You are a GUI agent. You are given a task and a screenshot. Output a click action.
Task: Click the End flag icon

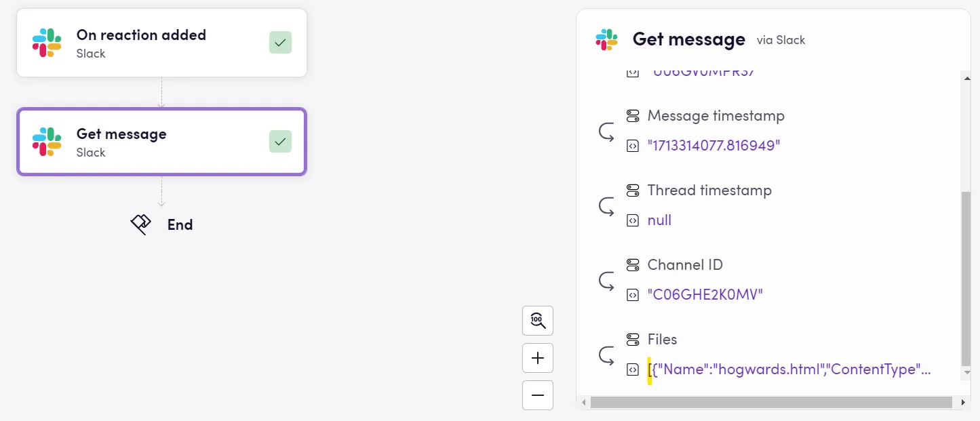[140, 224]
